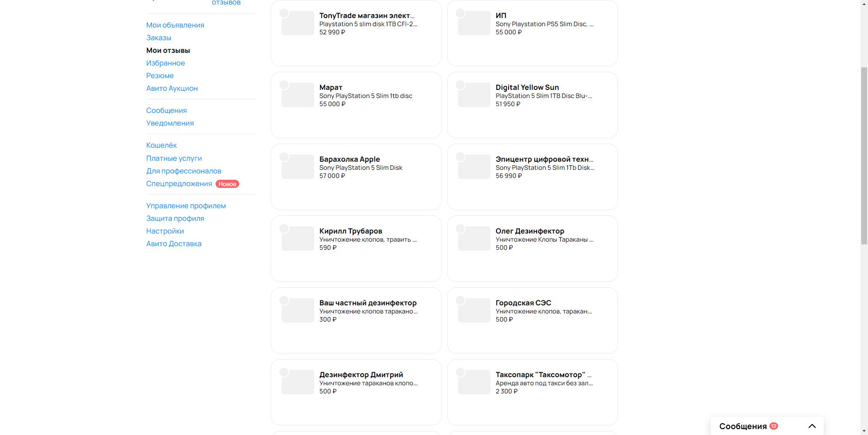The image size is (868, 435).
Task: Open Спецпредложения link
Action: (x=179, y=184)
